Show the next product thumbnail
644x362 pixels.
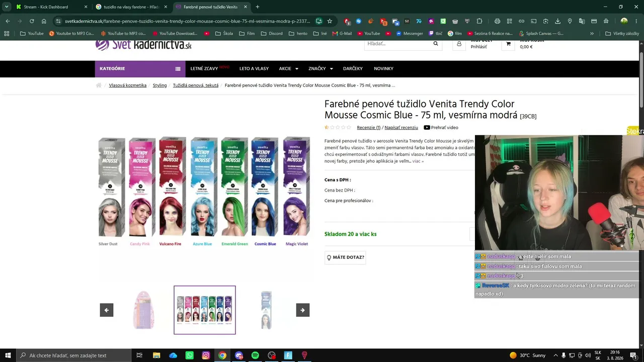click(x=303, y=310)
